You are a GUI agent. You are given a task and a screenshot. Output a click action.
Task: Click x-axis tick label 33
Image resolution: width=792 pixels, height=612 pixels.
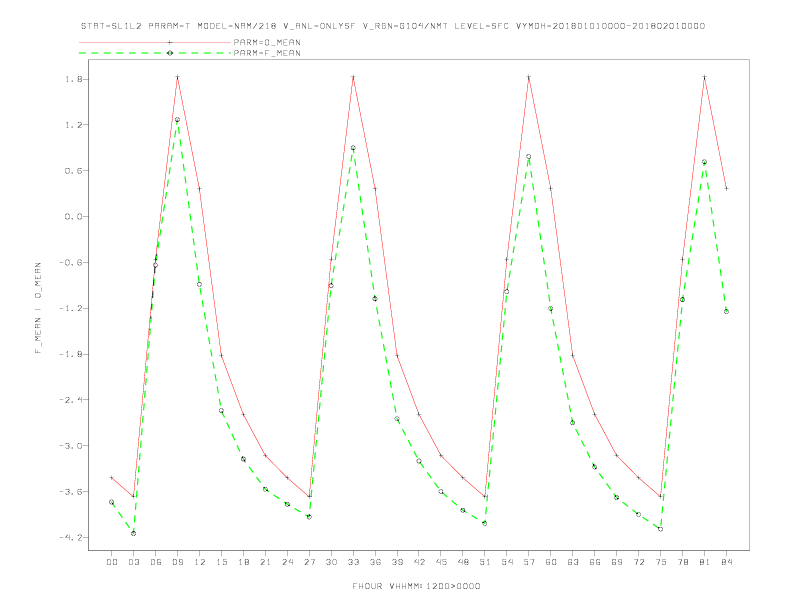pos(353,562)
